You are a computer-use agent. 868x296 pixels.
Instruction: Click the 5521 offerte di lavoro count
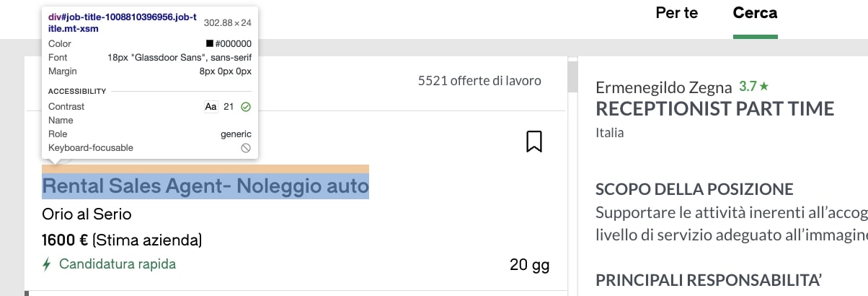[x=479, y=81]
